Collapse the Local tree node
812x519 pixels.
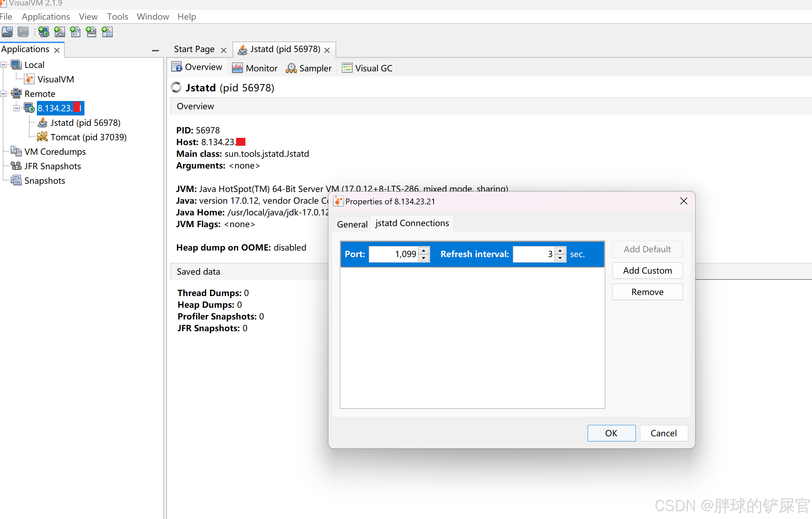click(3, 65)
